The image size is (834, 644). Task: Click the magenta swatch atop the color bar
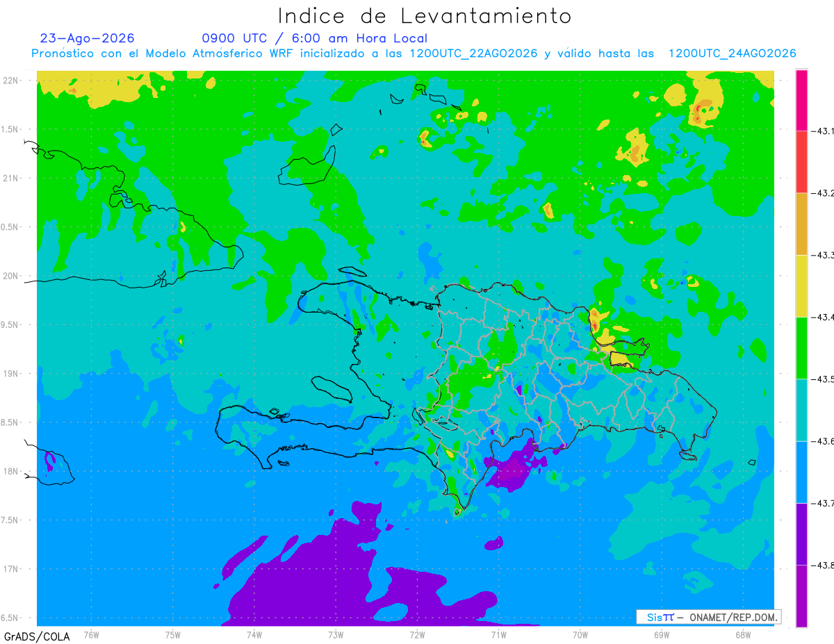pyautogui.click(x=801, y=100)
